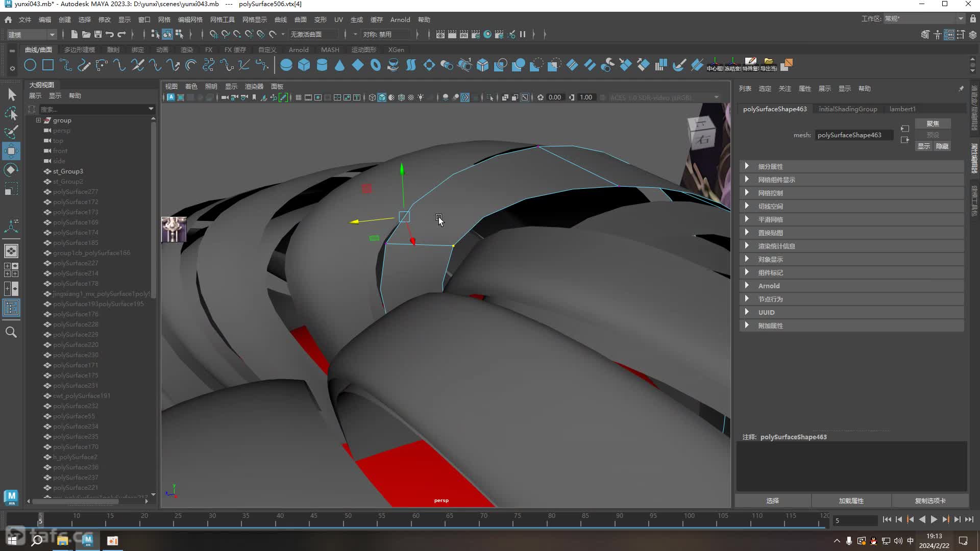
Task: Create a polygon cylinder from shelf
Action: (x=322, y=65)
